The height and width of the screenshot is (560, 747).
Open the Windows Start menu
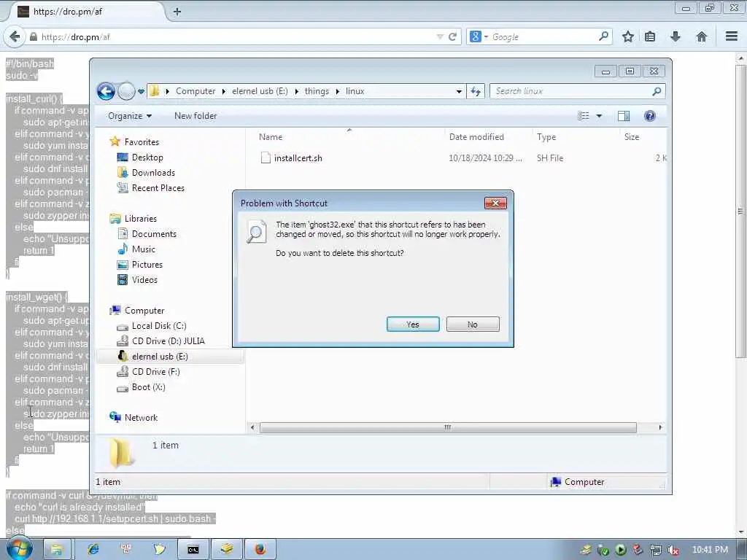[19, 548]
